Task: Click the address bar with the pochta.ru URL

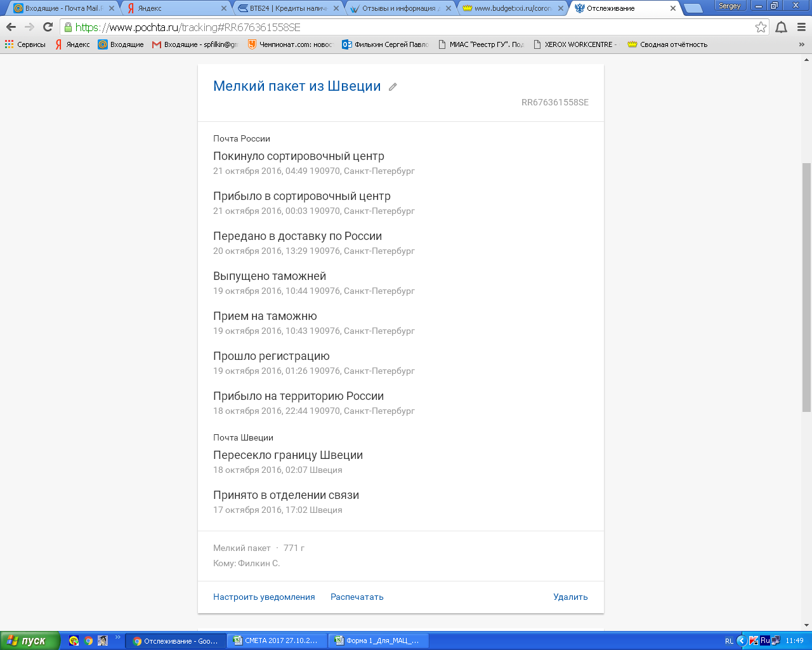Action: pyautogui.click(x=406, y=27)
